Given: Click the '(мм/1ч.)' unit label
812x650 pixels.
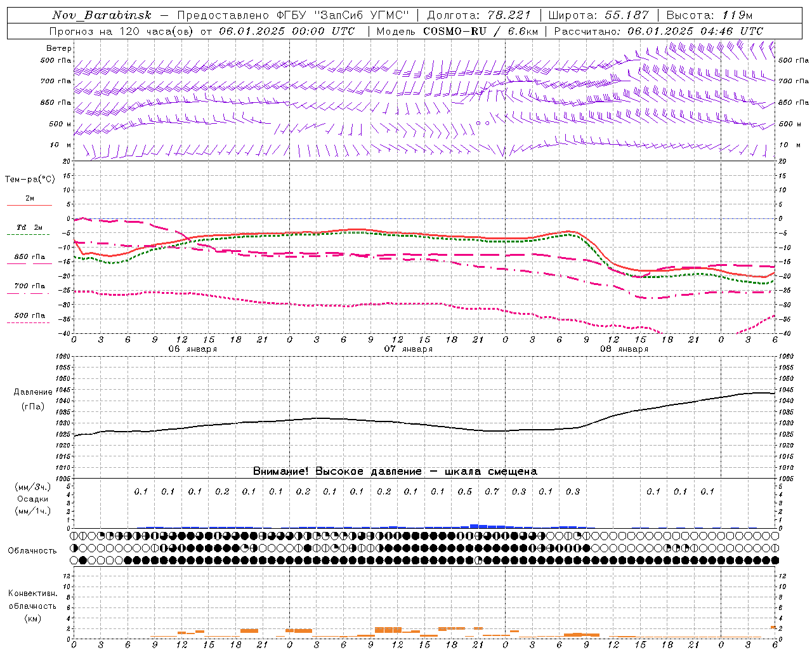Looking at the screenshot, I should coord(33,511).
